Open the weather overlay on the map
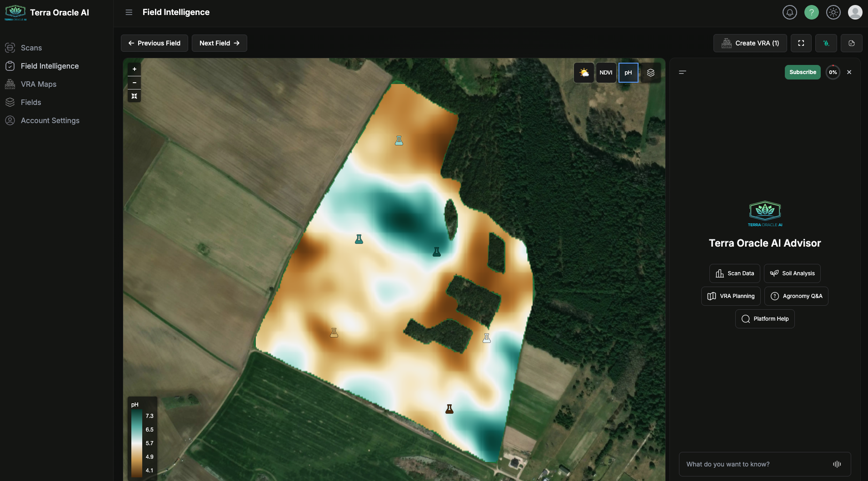This screenshot has width=868, height=481. tap(584, 72)
